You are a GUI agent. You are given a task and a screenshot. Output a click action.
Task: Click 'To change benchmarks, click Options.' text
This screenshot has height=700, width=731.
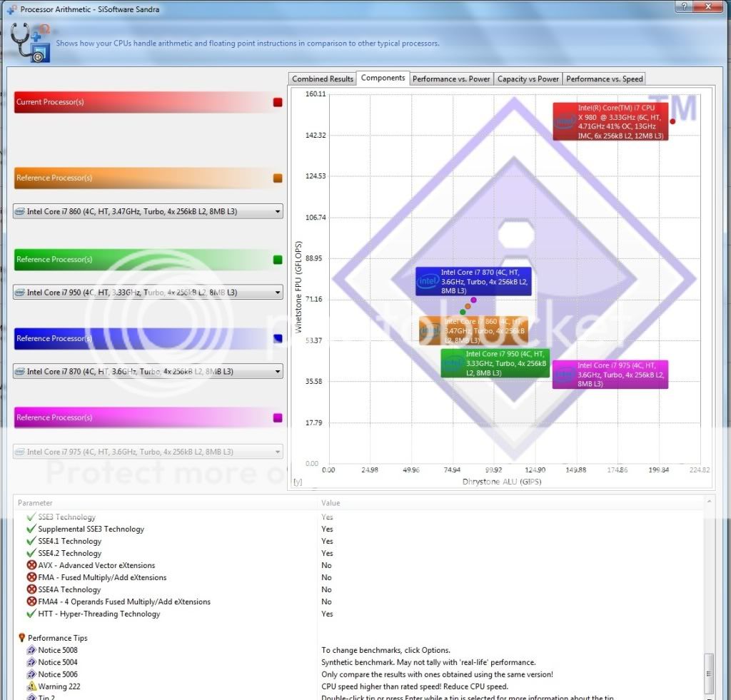pyautogui.click(x=385, y=650)
